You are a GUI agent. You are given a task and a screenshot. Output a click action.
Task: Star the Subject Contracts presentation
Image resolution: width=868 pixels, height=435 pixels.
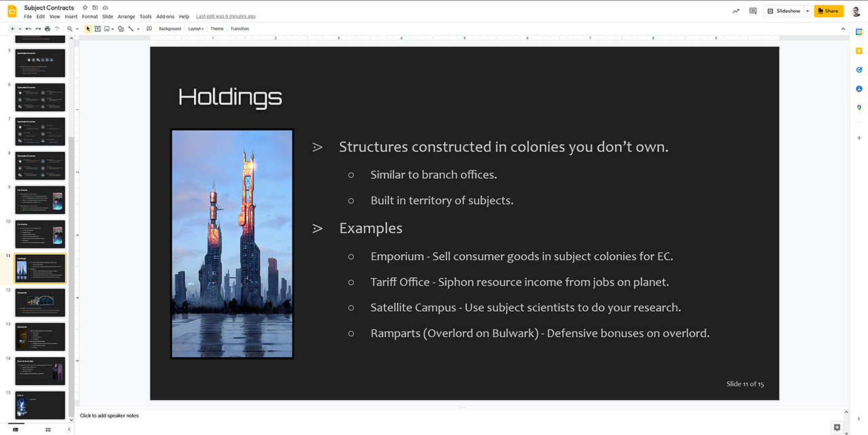click(85, 7)
